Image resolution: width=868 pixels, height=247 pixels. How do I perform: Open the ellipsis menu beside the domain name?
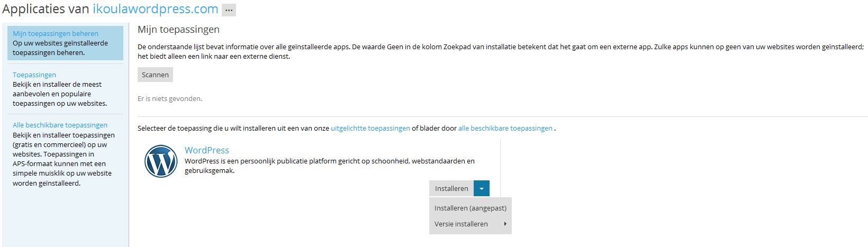pos(229,10)
